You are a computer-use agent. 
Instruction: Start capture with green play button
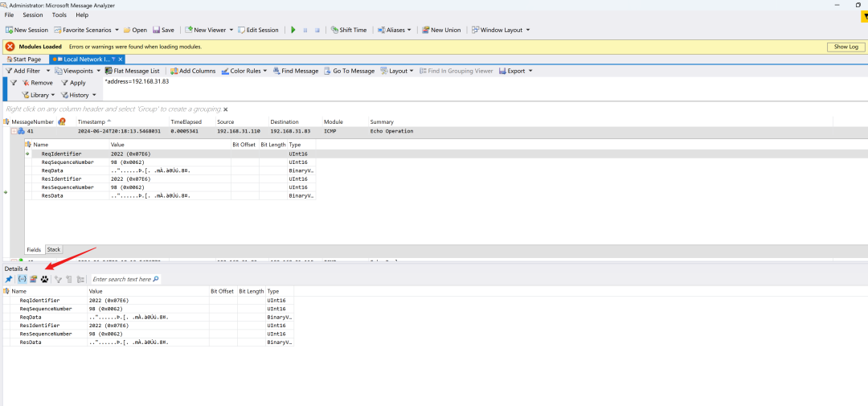click(293, 30)
